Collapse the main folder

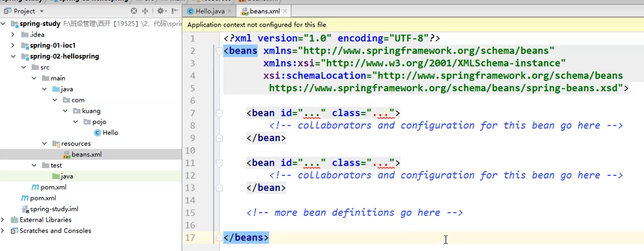(34, 78)
